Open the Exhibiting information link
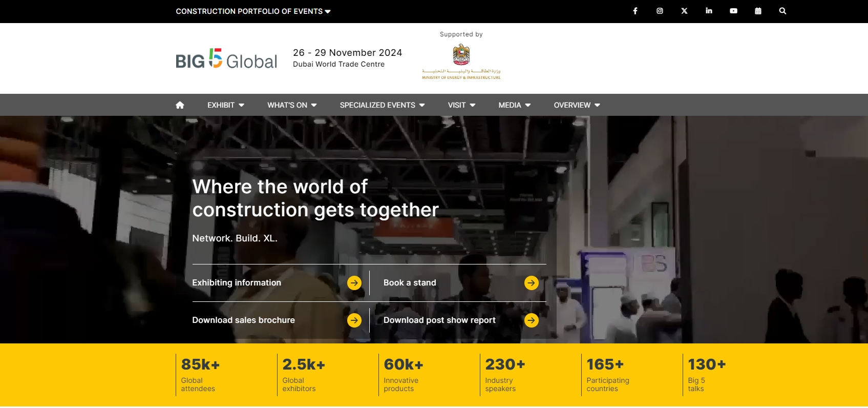This screenshot has width=868, height=408. point(237,283)
